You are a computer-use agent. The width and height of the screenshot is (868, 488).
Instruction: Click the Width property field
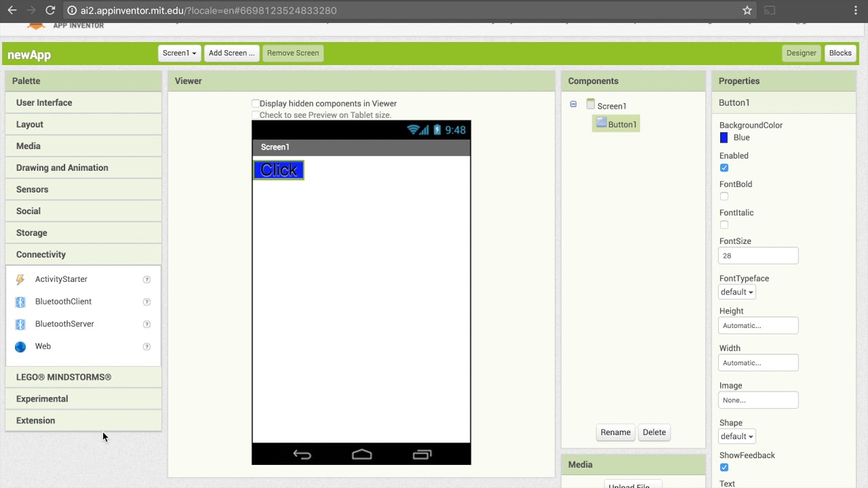(758, 363)
